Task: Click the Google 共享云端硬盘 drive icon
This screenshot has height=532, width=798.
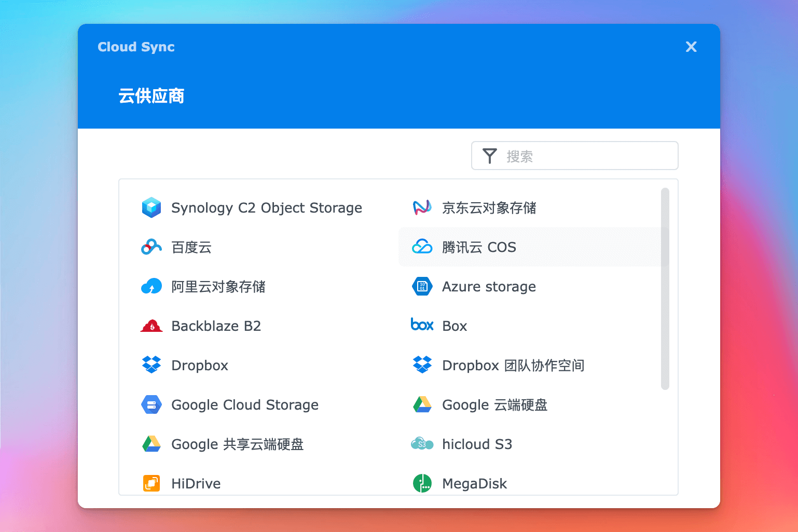Action: coord(152,444)
